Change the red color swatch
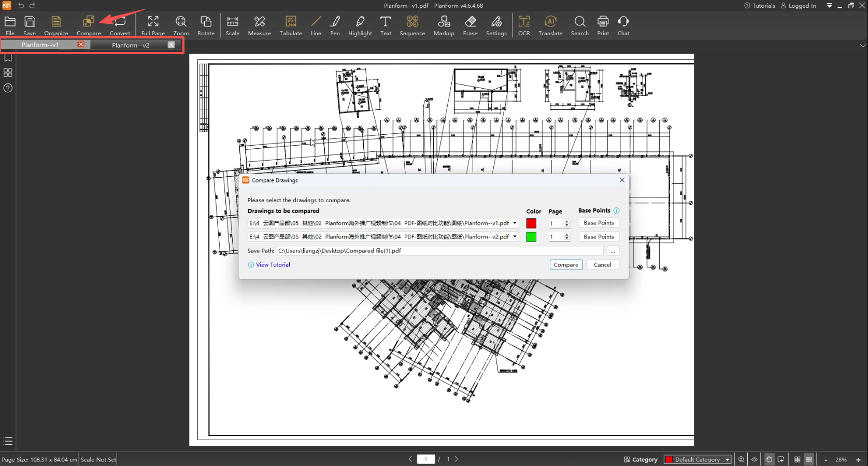Image resolution: width=868 pixels, height=466 pixels. [x=531, y=223]
